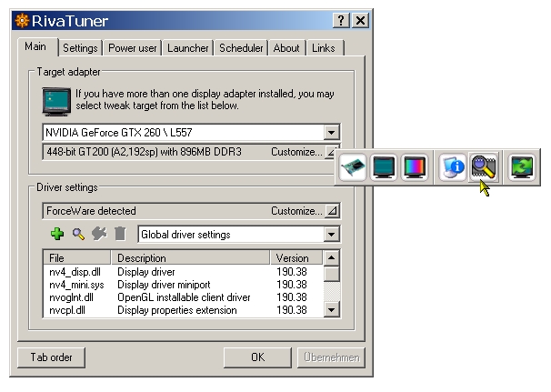Select the nv4_mini.sys row
This screenshot has height=392, width=551.
click(183, 285)
